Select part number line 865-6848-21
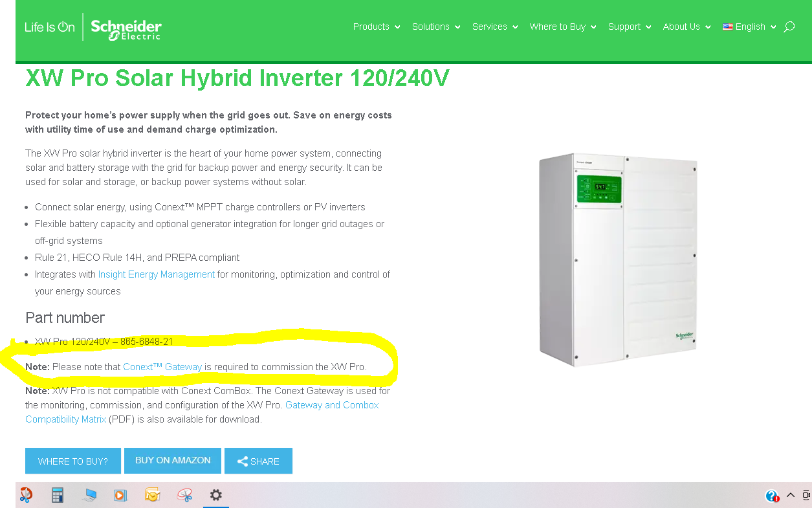Screen dimensions: 812x508 (x=104, y=342)
